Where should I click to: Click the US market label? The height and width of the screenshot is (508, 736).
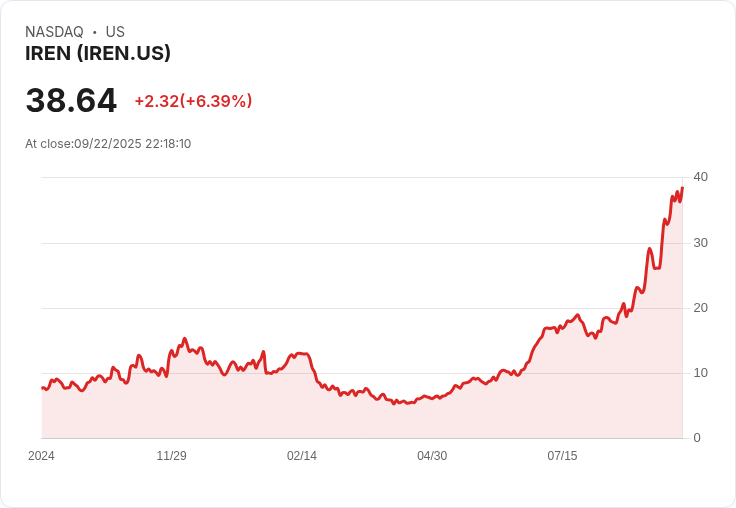115,32
